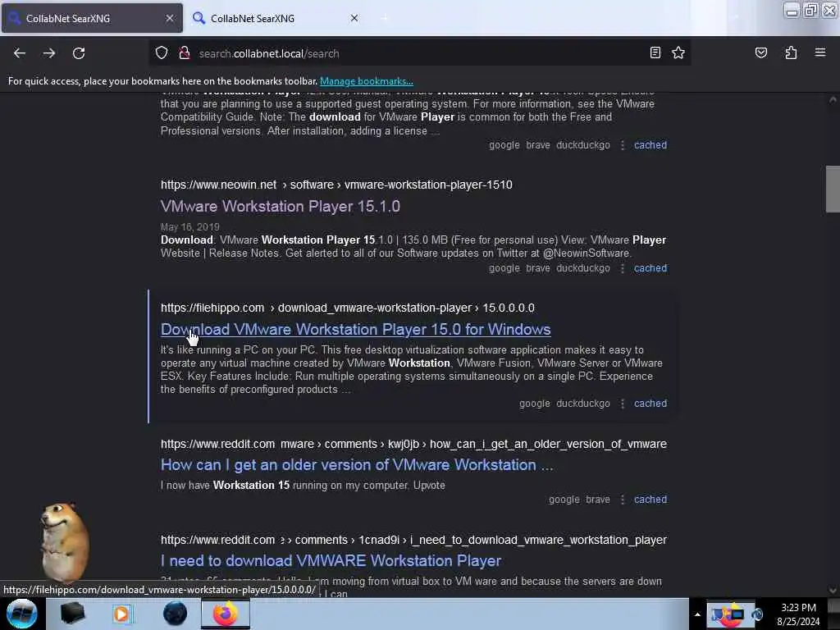The height and width of the screenshot is (630, 840).
Task: Open a new tab with plus button
Action: [x=384, y=18]
